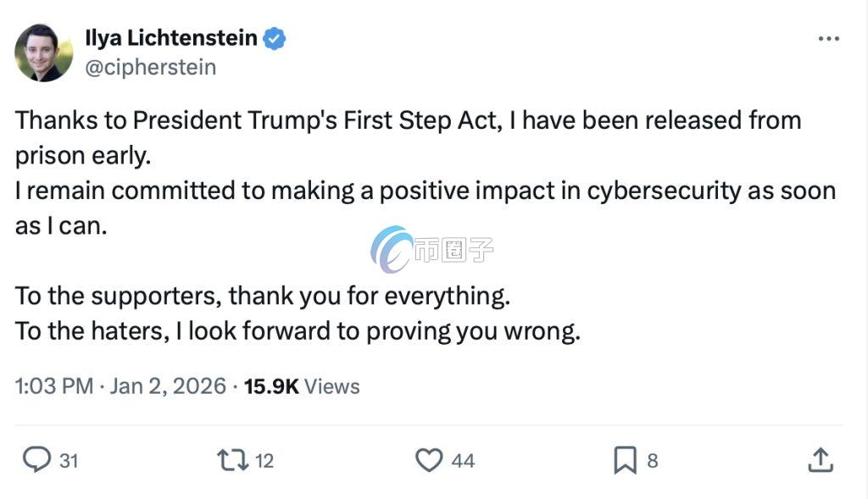
Task: Bookmark this tweet using the bookmark icon
Action: 625,460
